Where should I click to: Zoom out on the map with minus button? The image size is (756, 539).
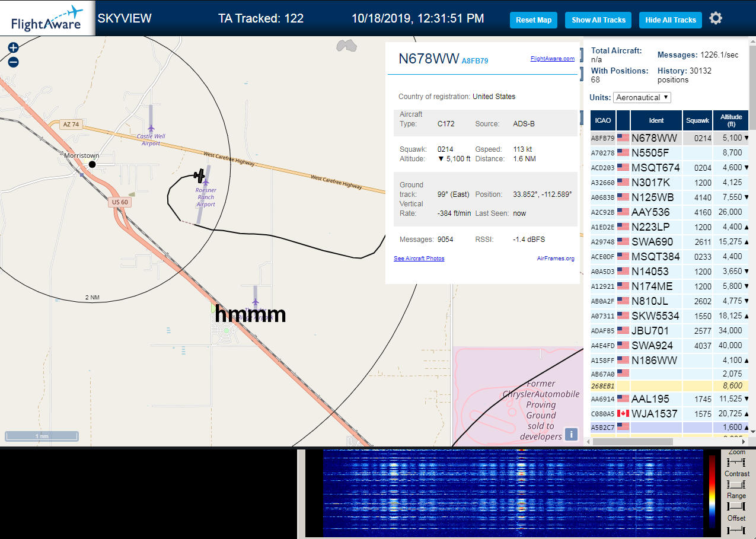tap(13, 62)
